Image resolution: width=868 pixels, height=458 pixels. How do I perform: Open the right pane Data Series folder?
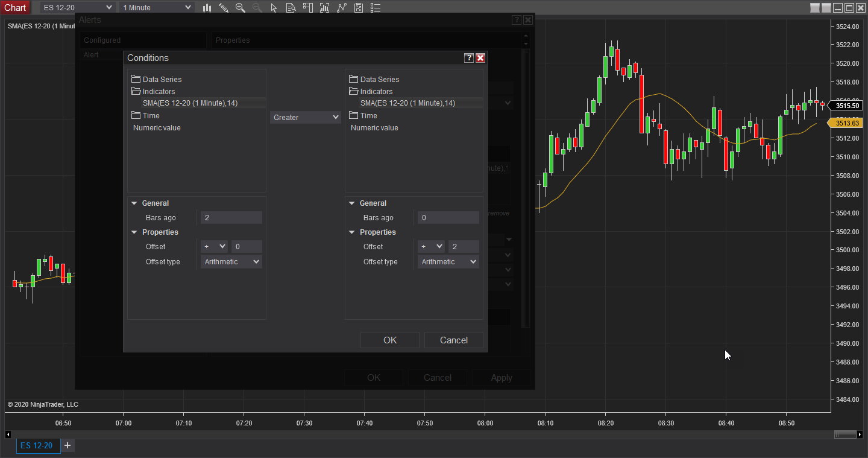(x=374, y=80)
